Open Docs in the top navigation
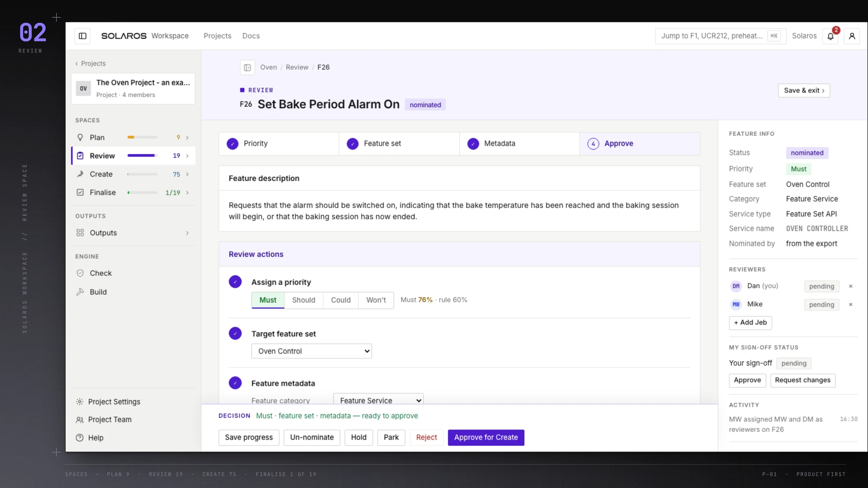The image size is (868, 488). click(x=251, y=36)
